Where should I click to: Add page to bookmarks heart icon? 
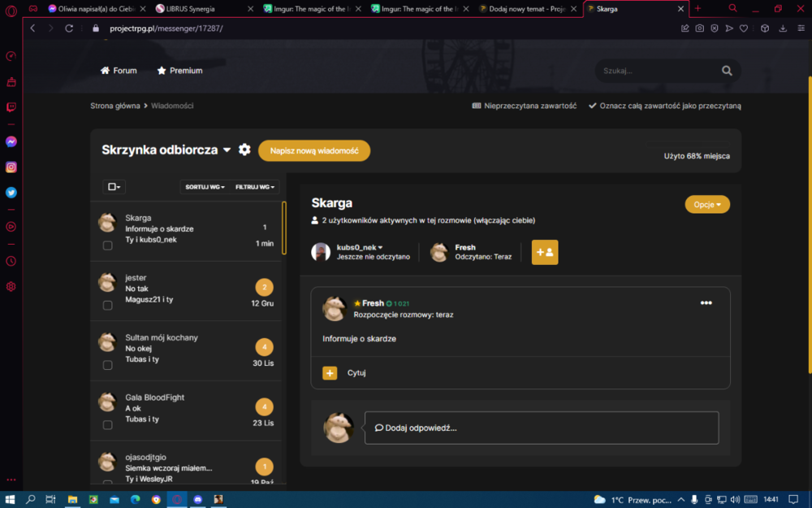pos(744,28)
